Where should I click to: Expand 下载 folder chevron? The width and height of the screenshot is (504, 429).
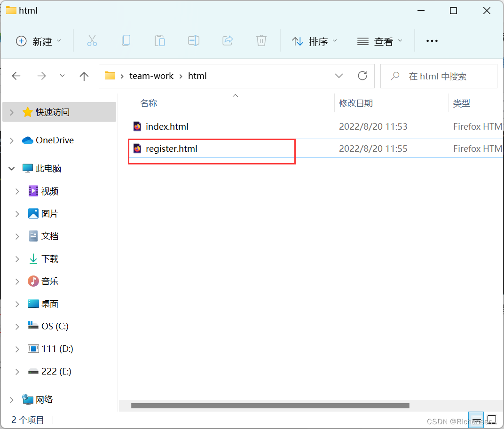pos(17,259)
